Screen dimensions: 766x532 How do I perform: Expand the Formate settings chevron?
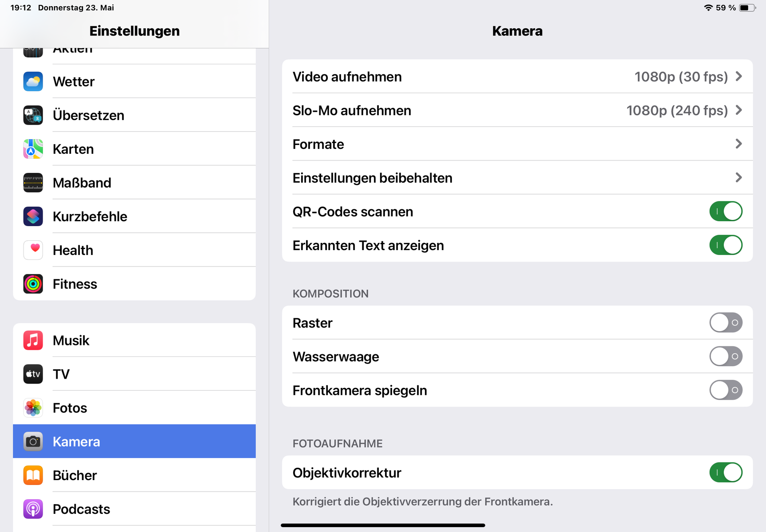739,144
